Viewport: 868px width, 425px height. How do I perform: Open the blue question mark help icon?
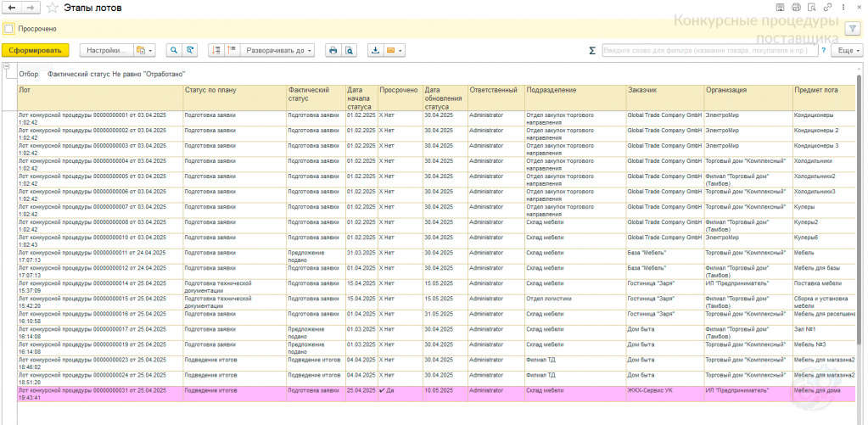click(824, 50)
